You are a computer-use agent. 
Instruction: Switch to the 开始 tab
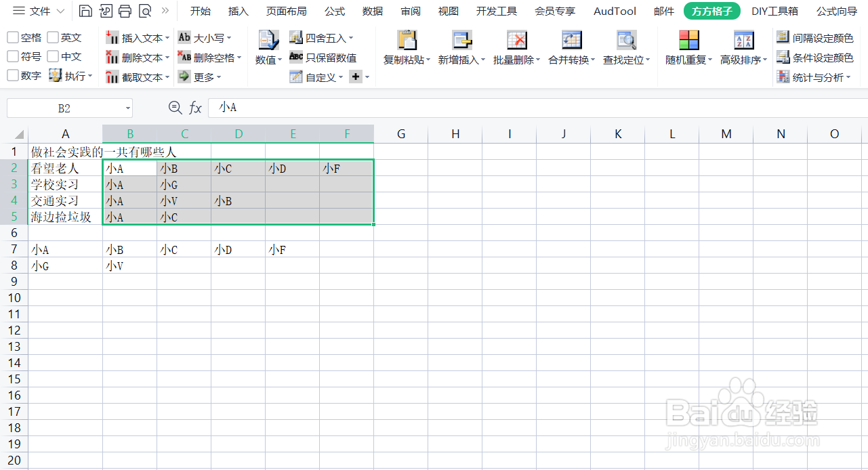(200, 11)
